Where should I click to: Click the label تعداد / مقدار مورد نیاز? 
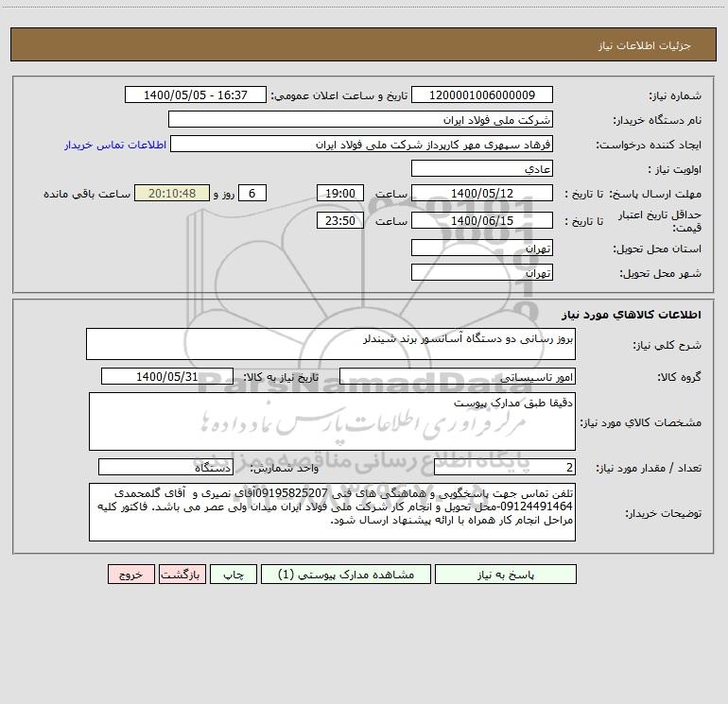[x=649, y=468]
